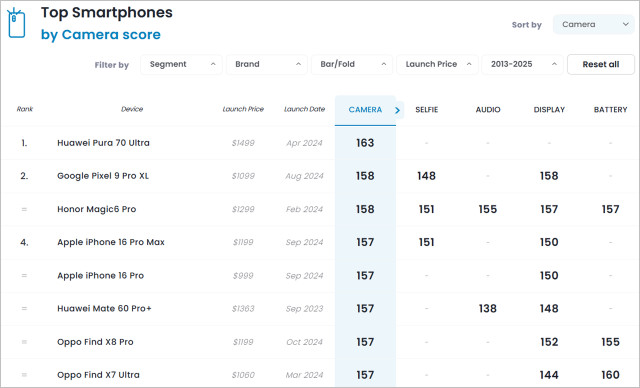
Task: Select the BATTERY column header
Action: [610, 110]
